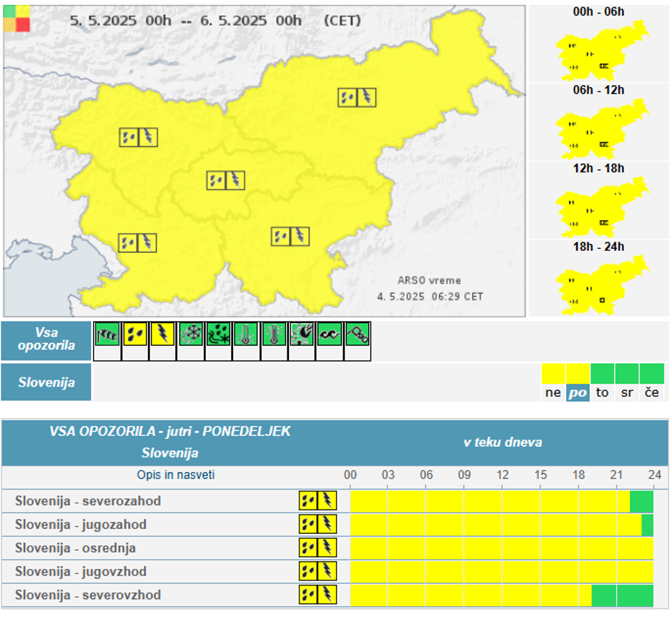Choose the snowflake warning icon
The height and width of the screenshot is (619, 672).
(191, 335)
